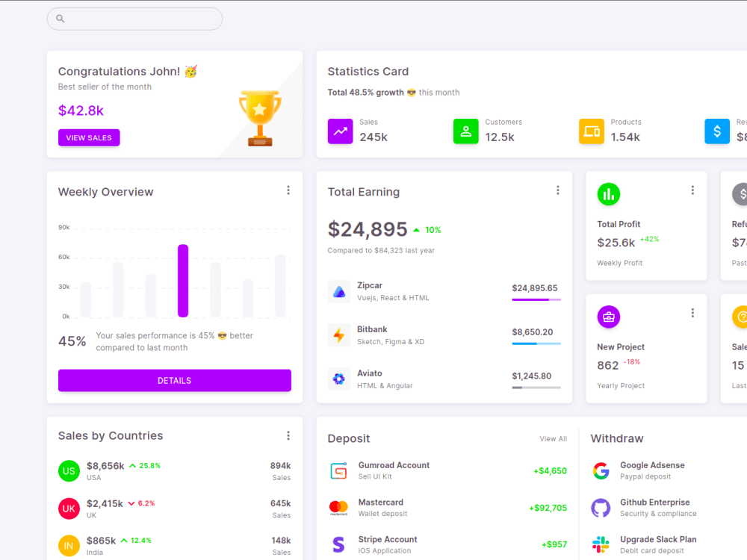
Task: Open New Project card options menu
Action: (x=692, y=313)
